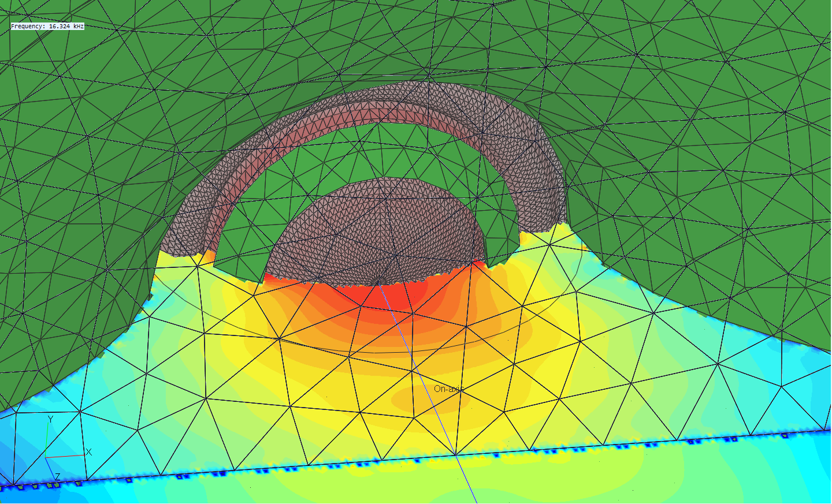The height and width of the screenshot is (504, 832).
Task: Select the red X axis line
Action: click(x=66, y=456)
